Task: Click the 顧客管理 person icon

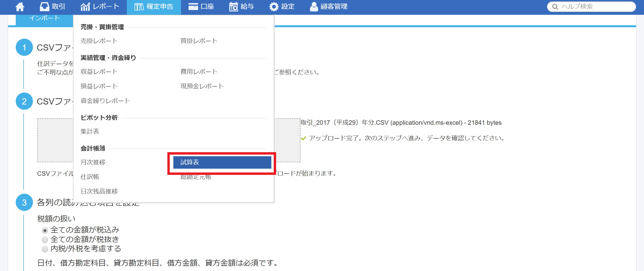Action: [x=314, y=7]
